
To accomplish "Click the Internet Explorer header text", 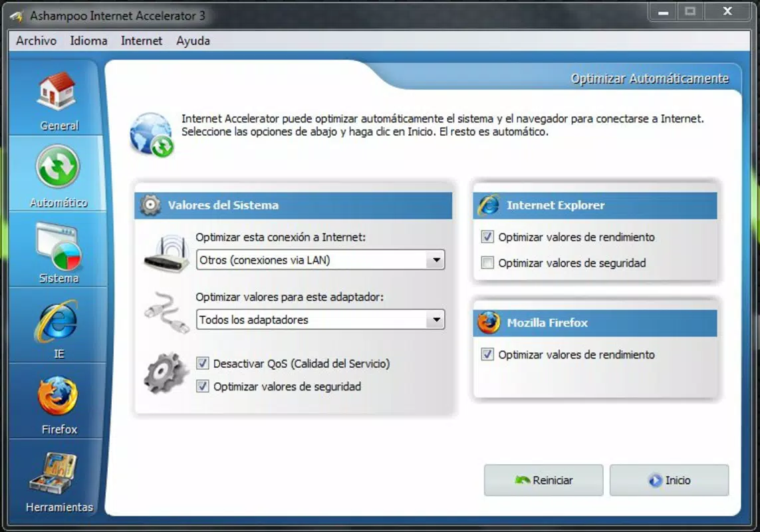I will coord(555,205).
